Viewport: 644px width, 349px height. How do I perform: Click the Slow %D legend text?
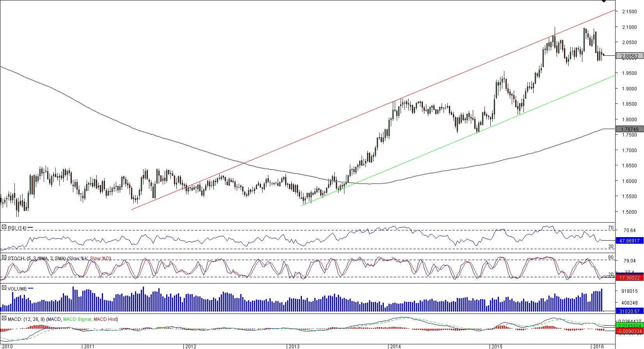(100, 258)
